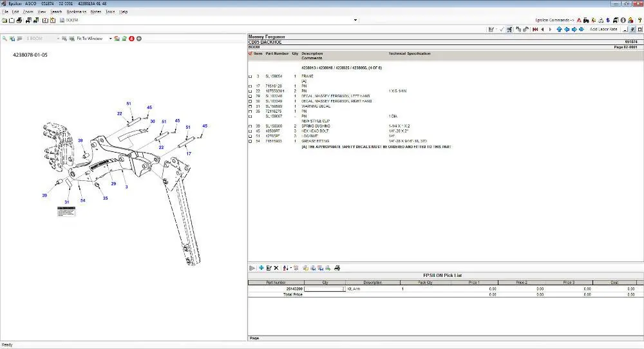Tick checkbox for item 3 FRAME
The image size is (644, 349).
click(250, 77)
